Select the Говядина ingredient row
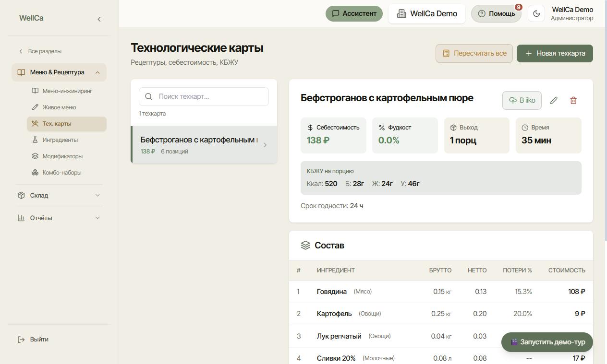Viewport: 607px width, 364px height. tap(441, 292)
